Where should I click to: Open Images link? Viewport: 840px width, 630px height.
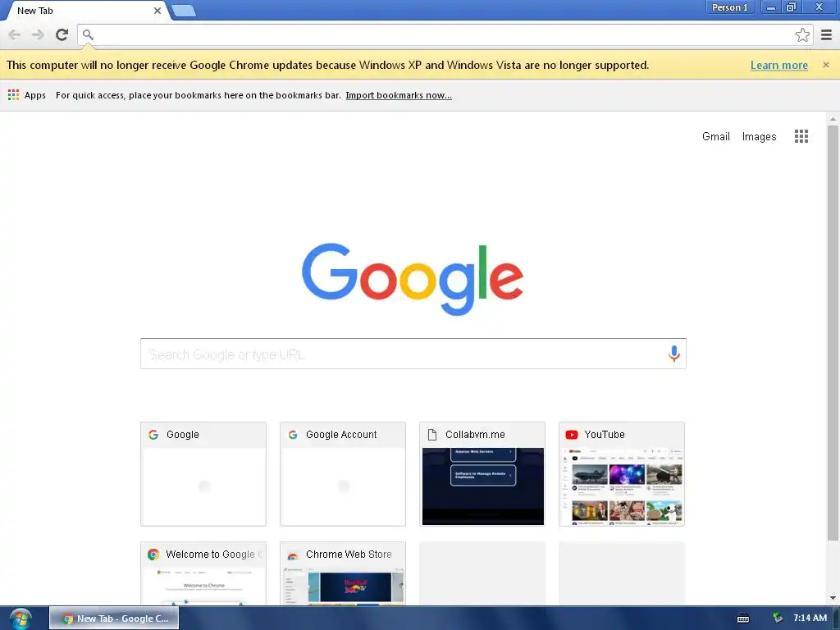point(759,137)
